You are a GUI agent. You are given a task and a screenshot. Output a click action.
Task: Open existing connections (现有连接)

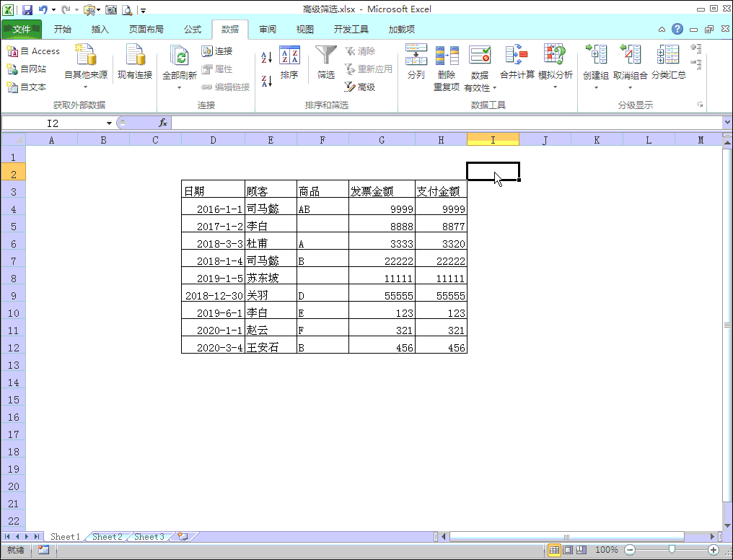pyautogui.click(x=135, y=62)
